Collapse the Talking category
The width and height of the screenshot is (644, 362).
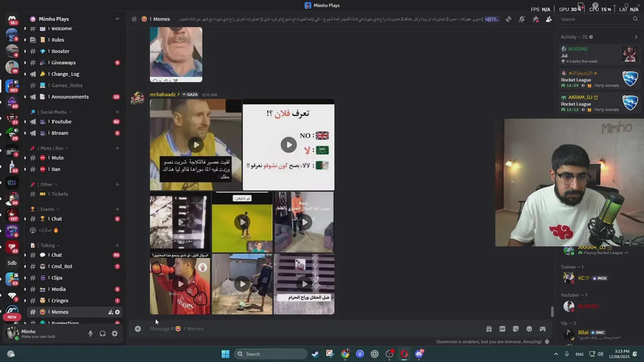(48, 245)
